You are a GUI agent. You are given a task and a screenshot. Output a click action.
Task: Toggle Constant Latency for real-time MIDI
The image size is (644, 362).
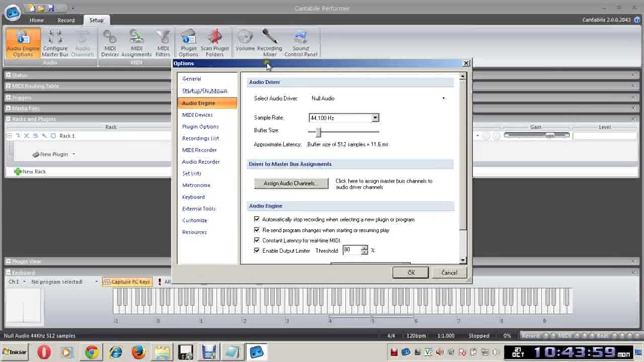[x=256, y=241]
